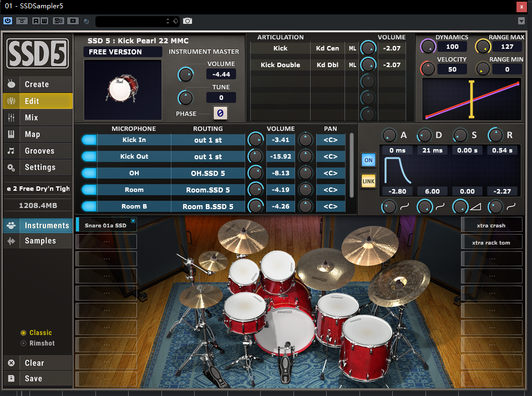Click the camera snapshot icon in toolbar
Image resolution: width=532 pixels, height=396 pixels.
188,21
